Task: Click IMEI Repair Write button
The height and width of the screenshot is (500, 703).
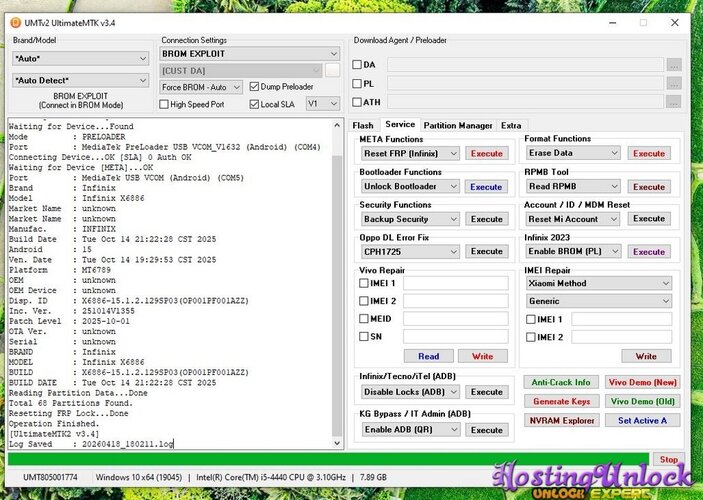Action: tap(646, 357)
